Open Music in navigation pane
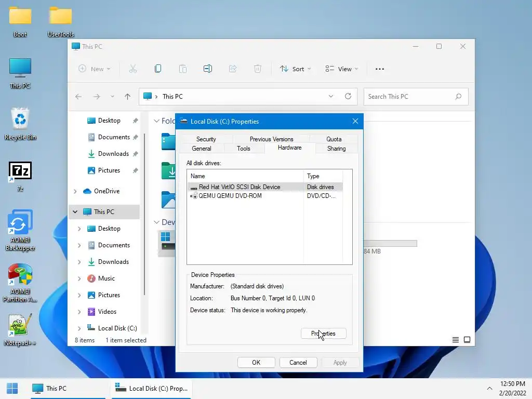The height and width of the screenshot is (399, 532). 106,278
